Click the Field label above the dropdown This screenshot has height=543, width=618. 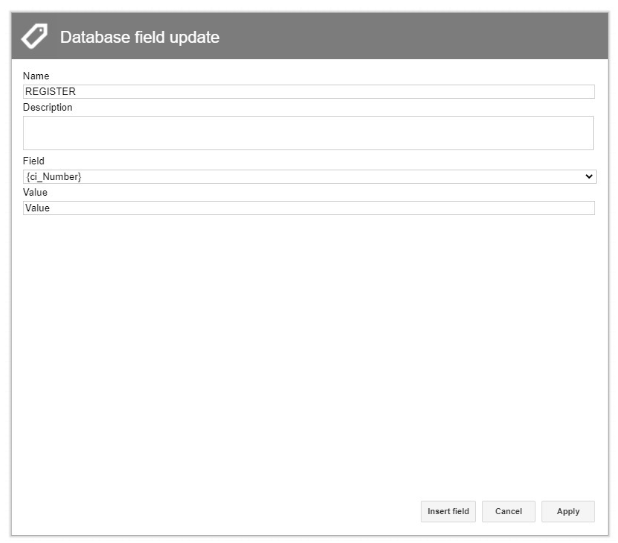(34, 161)
